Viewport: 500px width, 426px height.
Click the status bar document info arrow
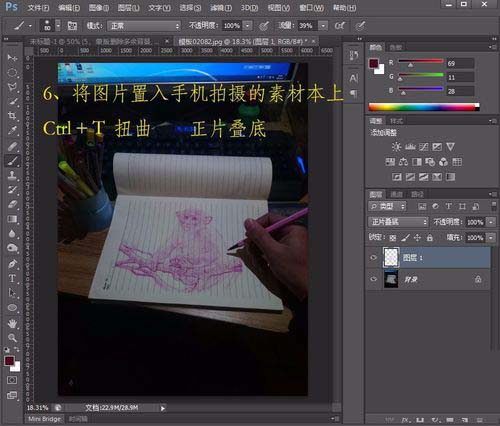(163, 408)
